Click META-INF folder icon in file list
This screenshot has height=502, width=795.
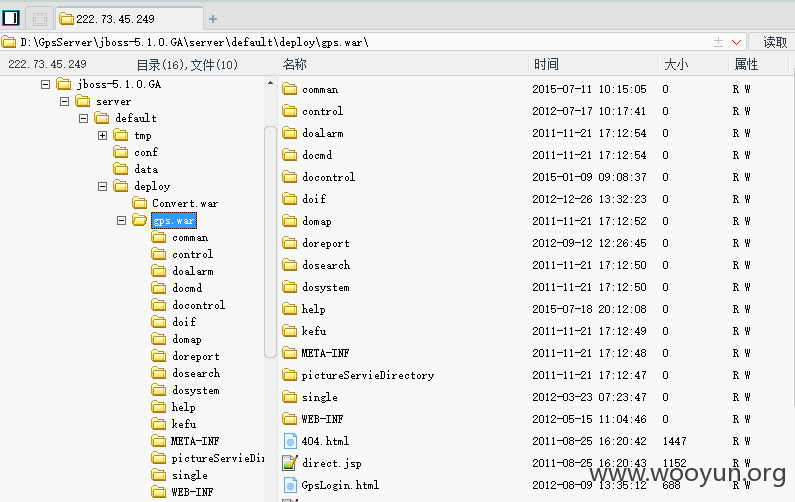[290, 353]
